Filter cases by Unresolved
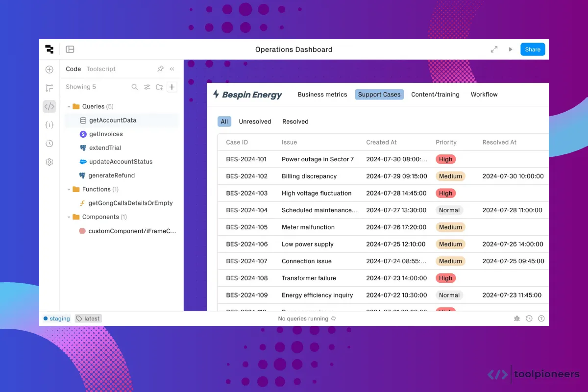This screenshot has height=392, width=588. coord(255,122)
